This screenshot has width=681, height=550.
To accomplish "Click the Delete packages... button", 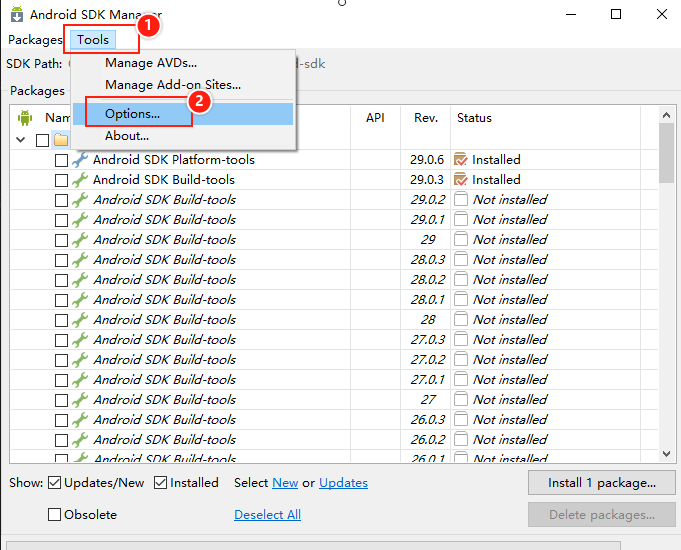I will pyautogui.click(x=602, y=515).
